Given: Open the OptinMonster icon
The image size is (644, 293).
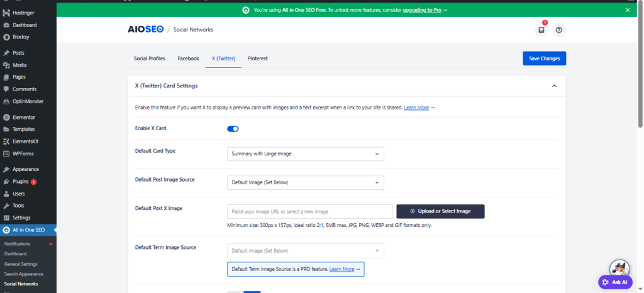Looking at the screenshot, I should [x=6, y=101].
